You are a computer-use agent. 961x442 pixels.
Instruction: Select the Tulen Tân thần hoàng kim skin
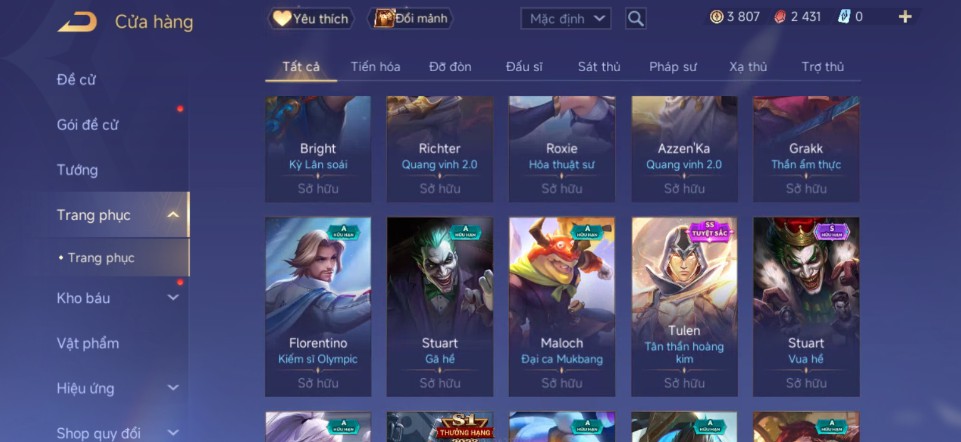(684, 307)
